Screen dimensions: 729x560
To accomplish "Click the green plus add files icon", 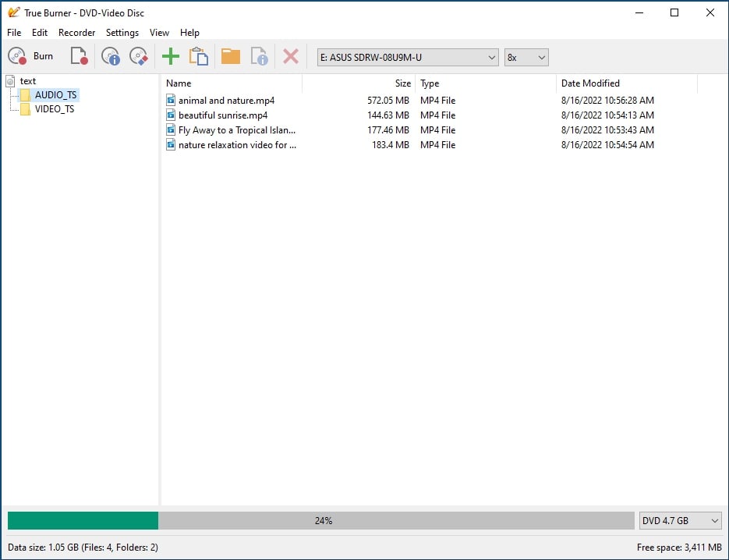I will tap(170, 56).
